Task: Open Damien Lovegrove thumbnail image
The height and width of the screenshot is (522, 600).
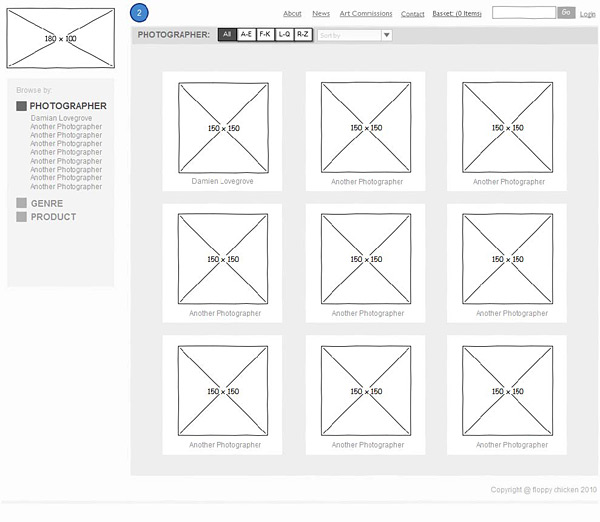Action: [223, 128]
